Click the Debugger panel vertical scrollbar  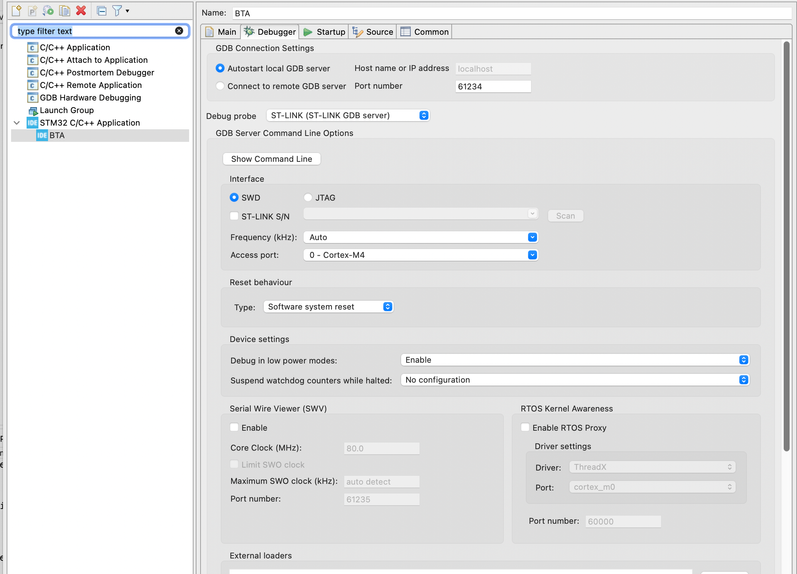click(786, 247)
